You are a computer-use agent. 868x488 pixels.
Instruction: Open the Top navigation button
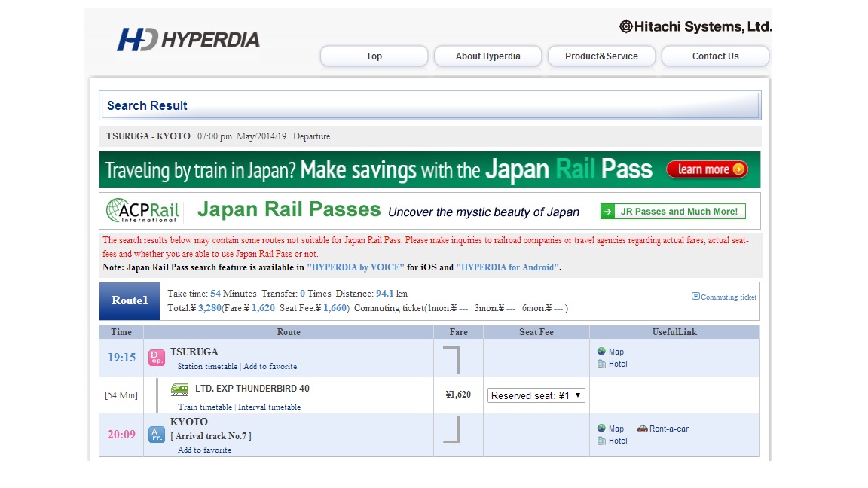pos(374,56)
